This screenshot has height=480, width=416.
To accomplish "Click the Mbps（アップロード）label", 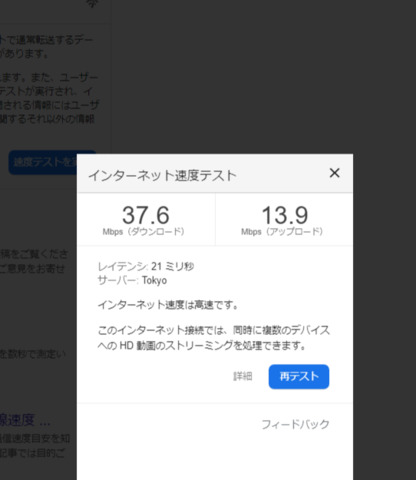I will pos(282,232).
